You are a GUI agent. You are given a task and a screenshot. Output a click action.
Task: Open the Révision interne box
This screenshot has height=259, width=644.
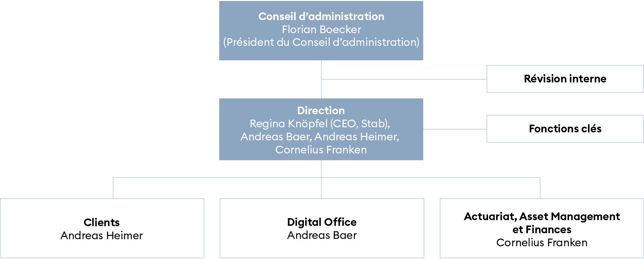565,79
